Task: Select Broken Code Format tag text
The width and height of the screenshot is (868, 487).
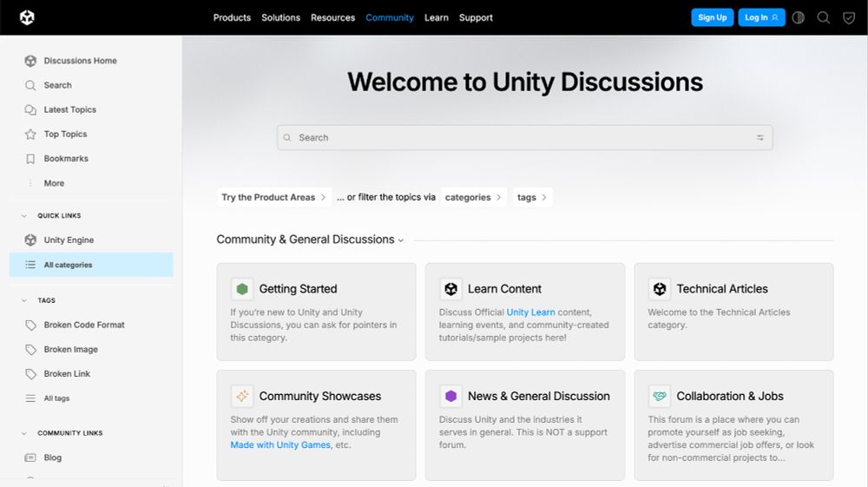Action: 84,325
